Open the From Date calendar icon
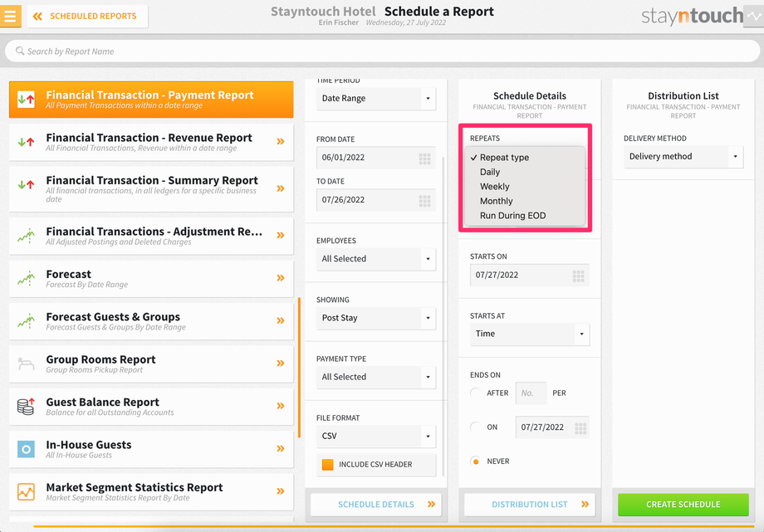 tap(425, 159)
